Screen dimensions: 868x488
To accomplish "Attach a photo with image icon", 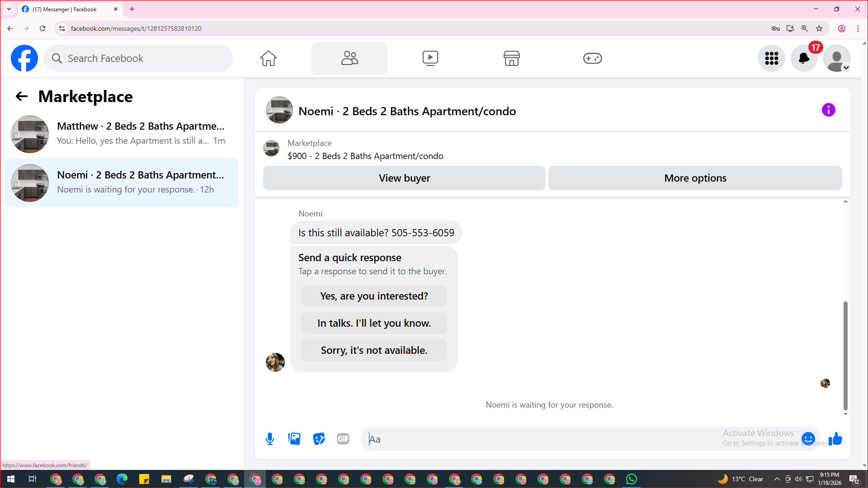I will (x=294, y=439).
